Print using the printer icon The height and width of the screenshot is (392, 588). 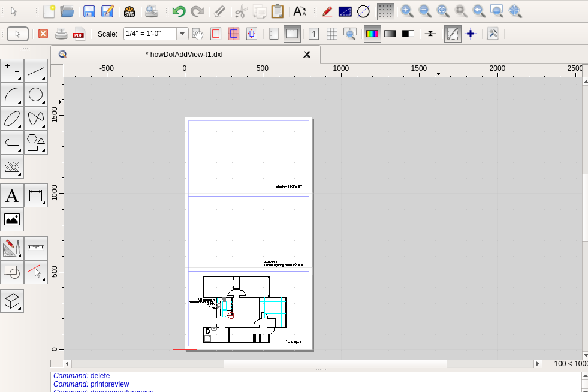[x=61, y=34]
